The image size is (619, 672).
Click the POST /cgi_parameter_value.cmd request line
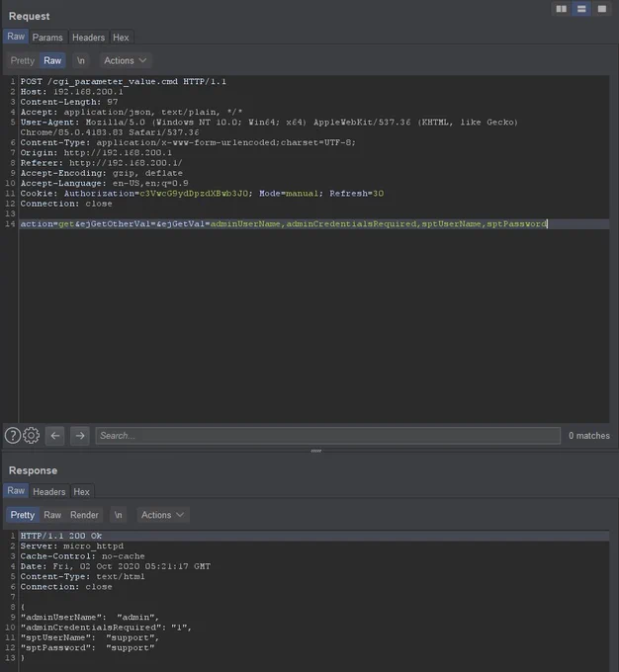(x=124, y=81)
